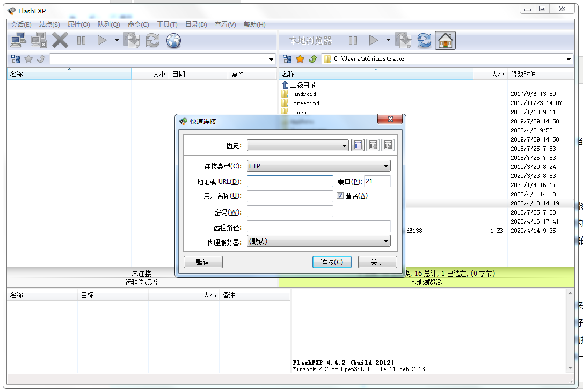The height and width of the screenshot is (392, 583).
Task: Open the globe quick connect icon
Action: [173, 41]
